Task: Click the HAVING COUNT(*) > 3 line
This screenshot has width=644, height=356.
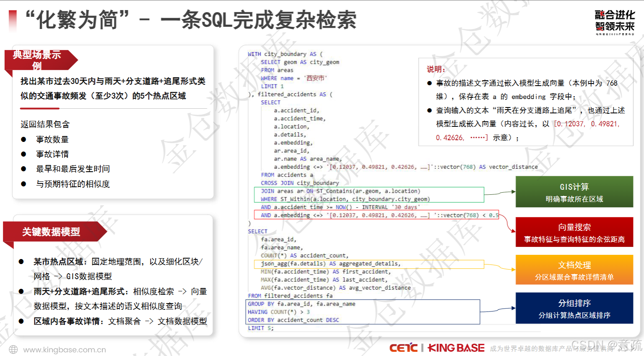Action: [x=279, y=312]
